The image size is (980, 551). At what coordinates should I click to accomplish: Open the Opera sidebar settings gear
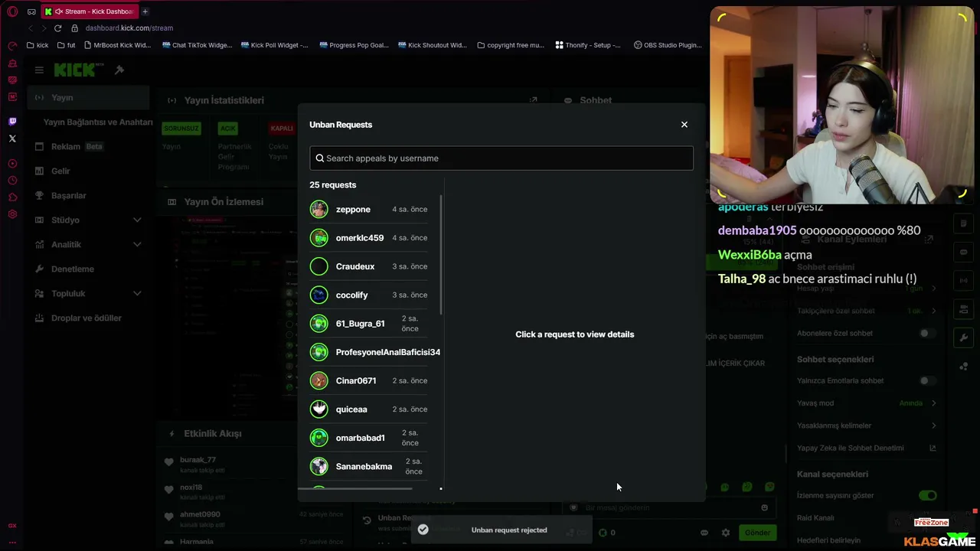pos(12,214)
